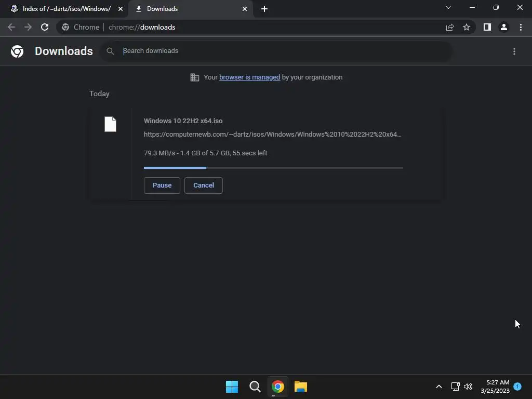This screenshot has width=532, height=399.
Task: Close the Index of isos tab
Action: tap(121, 9)
